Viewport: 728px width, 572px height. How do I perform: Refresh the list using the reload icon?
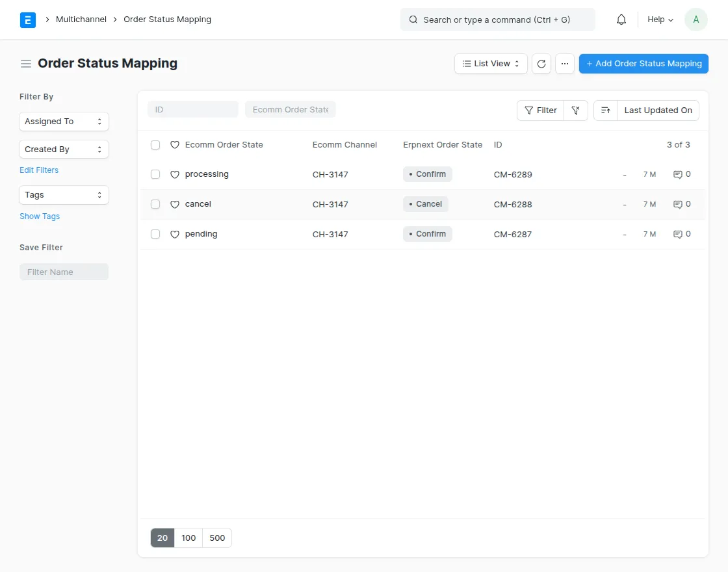click(541, 63)
